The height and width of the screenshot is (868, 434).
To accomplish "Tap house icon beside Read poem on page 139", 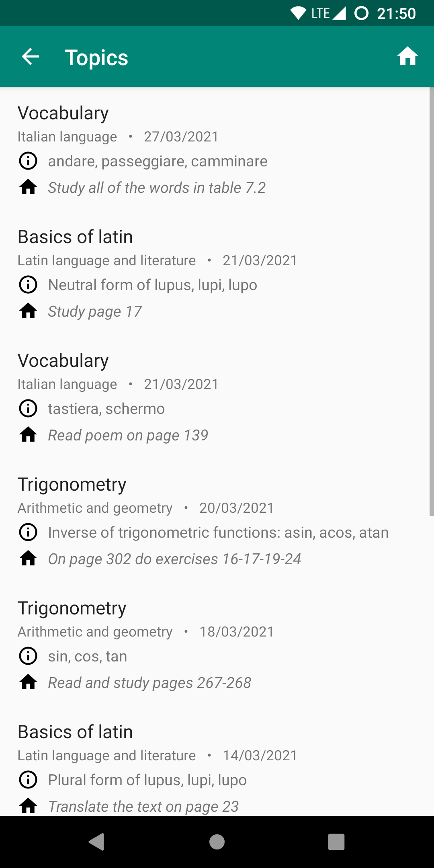I will (x=28, y=435).
